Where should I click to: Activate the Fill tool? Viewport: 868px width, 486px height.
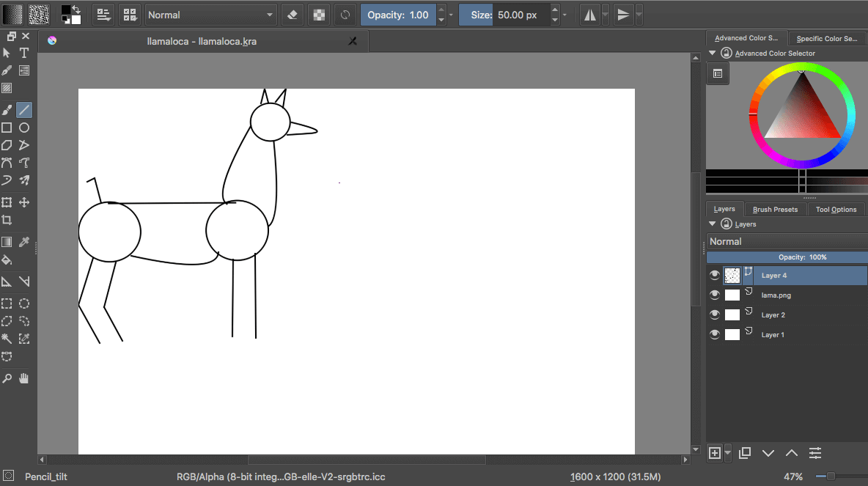[x=7, y=259]
